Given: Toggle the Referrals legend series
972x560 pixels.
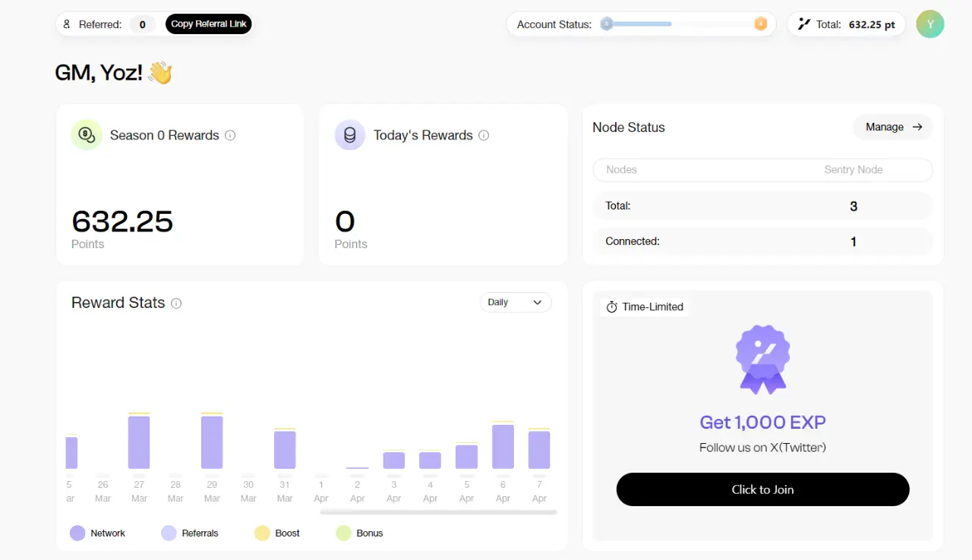Looking at the screenshot, I should (x=190, y=533).
